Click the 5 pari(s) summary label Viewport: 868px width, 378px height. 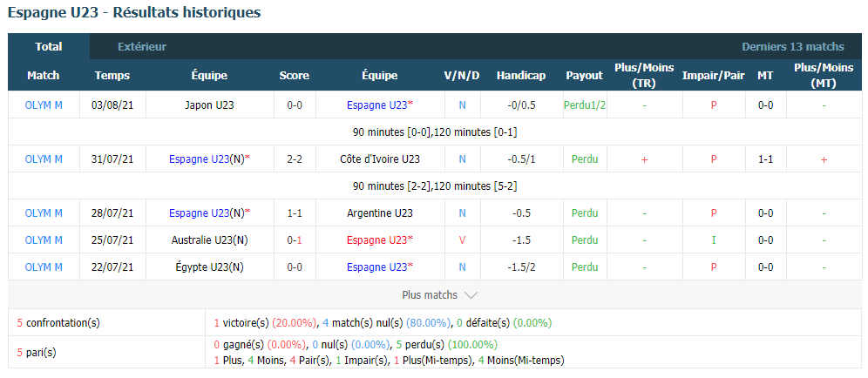tap(37, 351)
